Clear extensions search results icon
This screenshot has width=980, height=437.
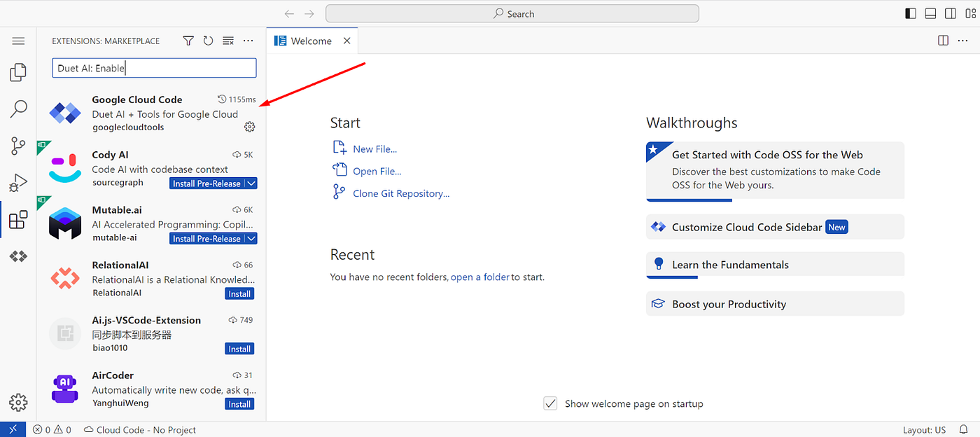click(x=228, y=41)
